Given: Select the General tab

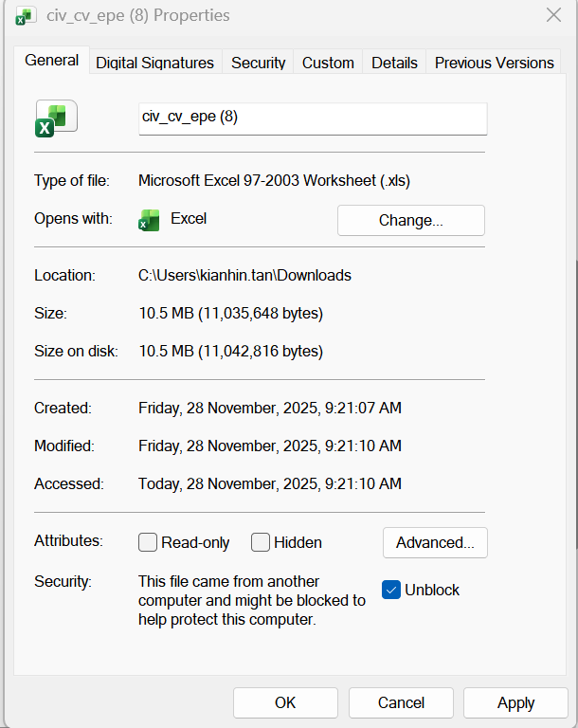Looking at the screenshot, I should pyautogui.click(x=52, y=61).
